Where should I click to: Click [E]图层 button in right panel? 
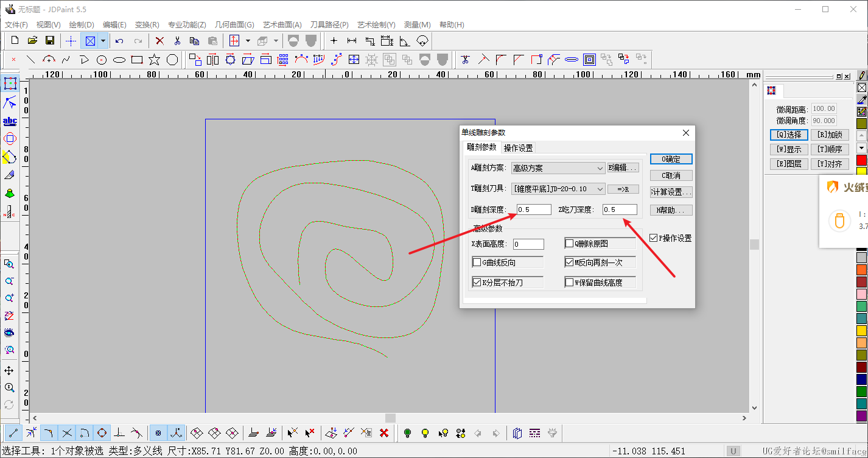[789, 164]
